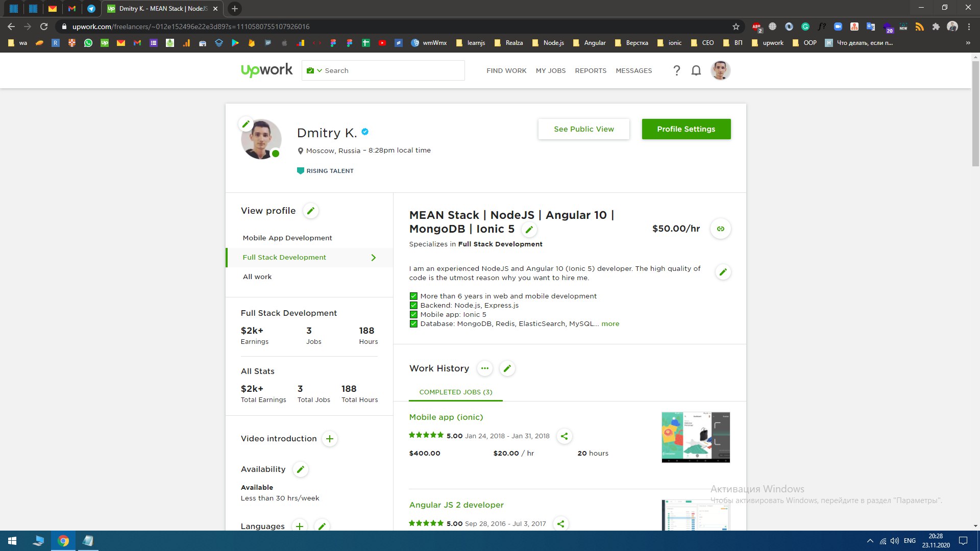980x551 pixels.
Task: Click the RISING TALENT badge
Action: (x=325, y=171)
